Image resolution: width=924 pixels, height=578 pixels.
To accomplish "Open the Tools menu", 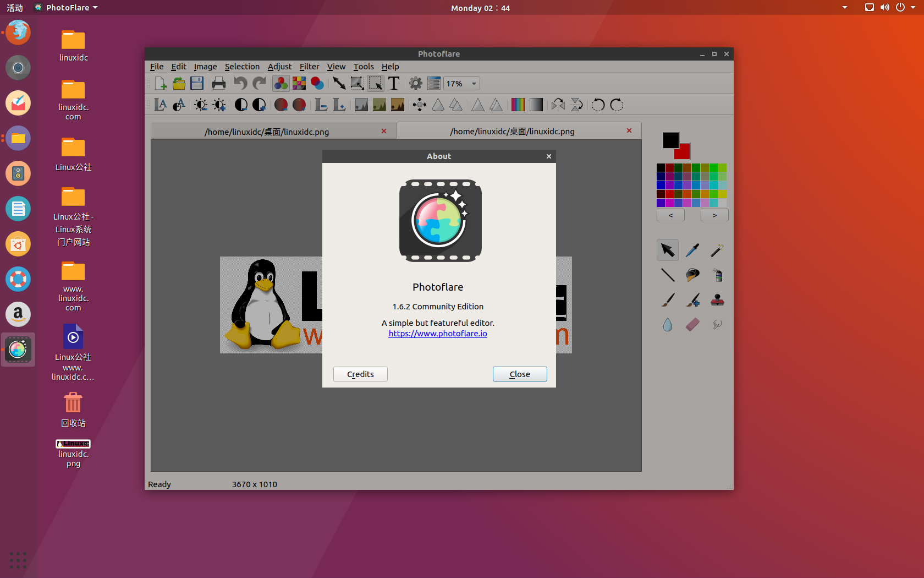I will (364, 67).
